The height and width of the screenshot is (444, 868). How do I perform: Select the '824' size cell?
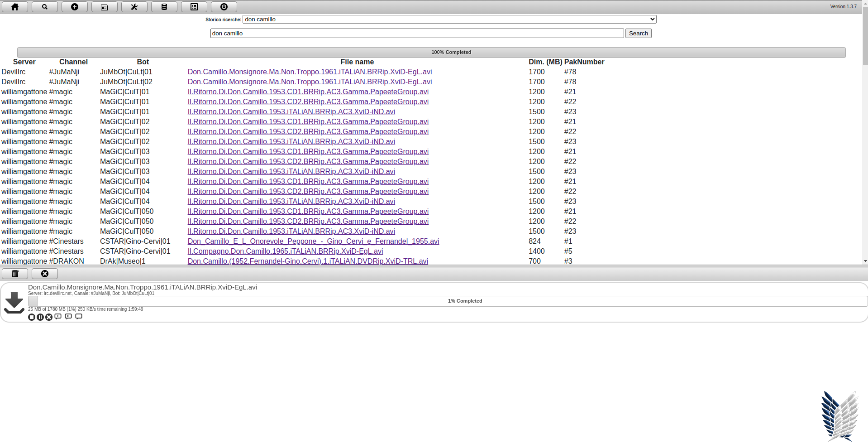click(x=534, y=241)
